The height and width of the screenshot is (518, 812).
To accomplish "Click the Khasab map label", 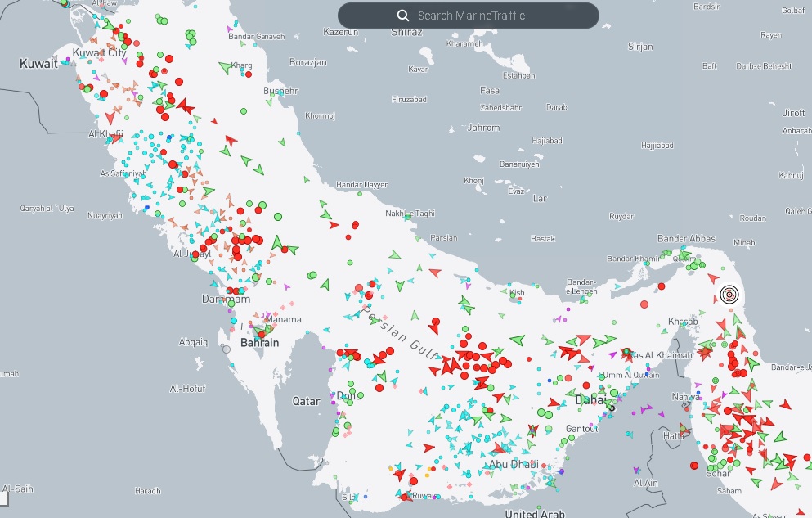I will [x=683, y=321].
